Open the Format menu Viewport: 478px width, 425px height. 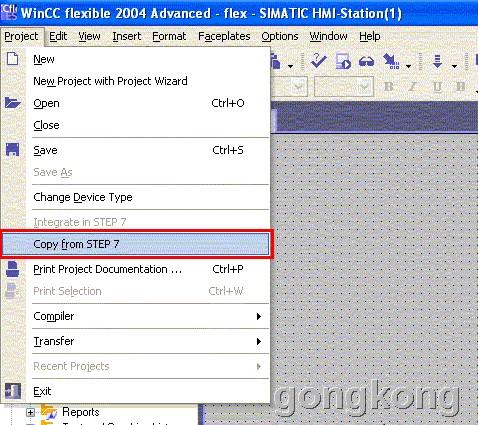[x=169, y=36]
